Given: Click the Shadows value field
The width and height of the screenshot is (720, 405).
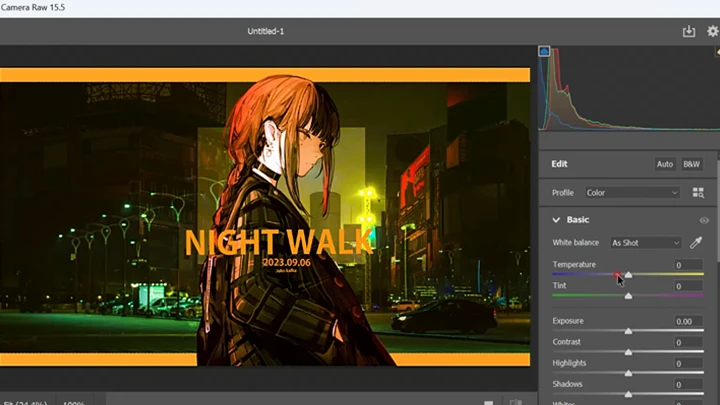Looking at the screenshot, I should (688, 385).
